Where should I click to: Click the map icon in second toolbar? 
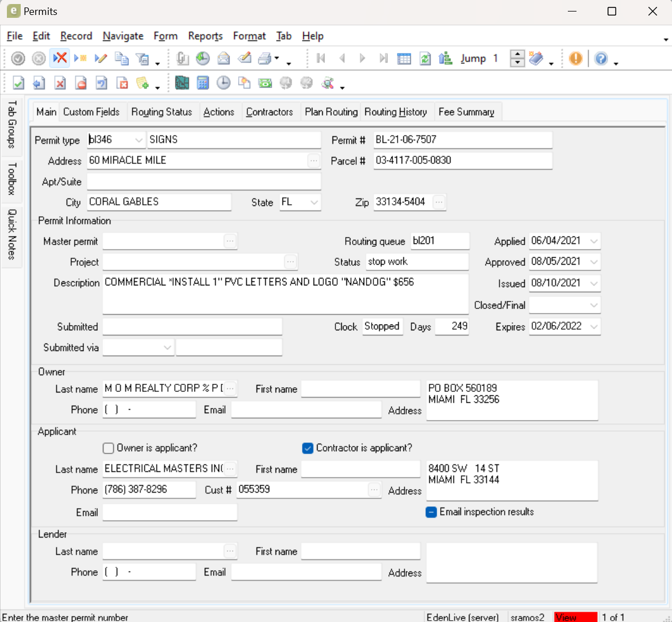[182, 83]
